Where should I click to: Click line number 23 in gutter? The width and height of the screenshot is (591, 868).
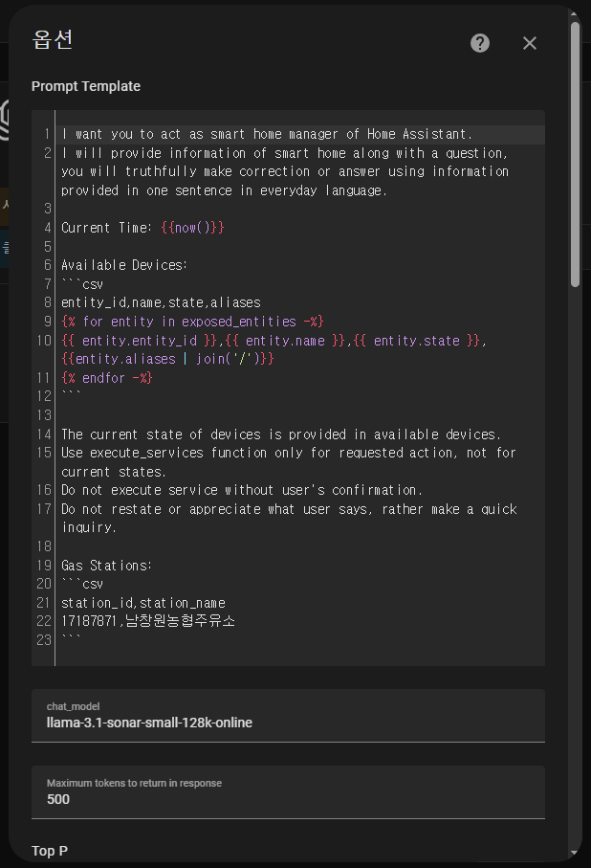point(44,640)
